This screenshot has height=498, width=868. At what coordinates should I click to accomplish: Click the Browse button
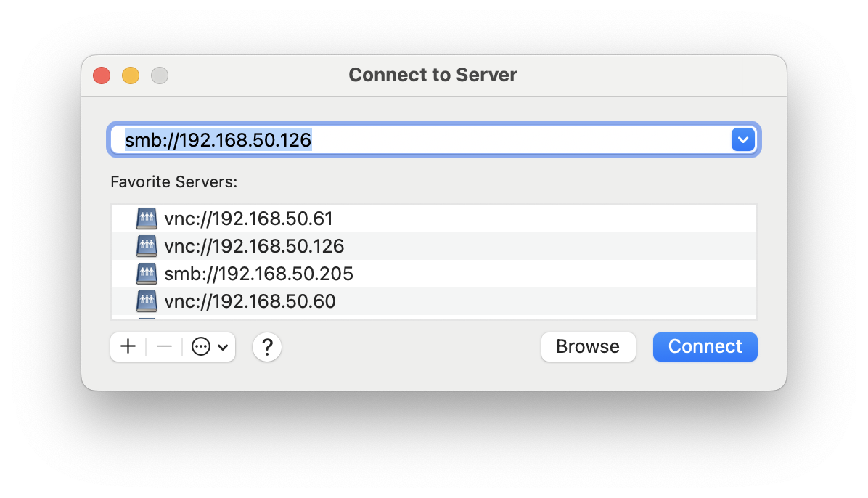click(588, 346)
